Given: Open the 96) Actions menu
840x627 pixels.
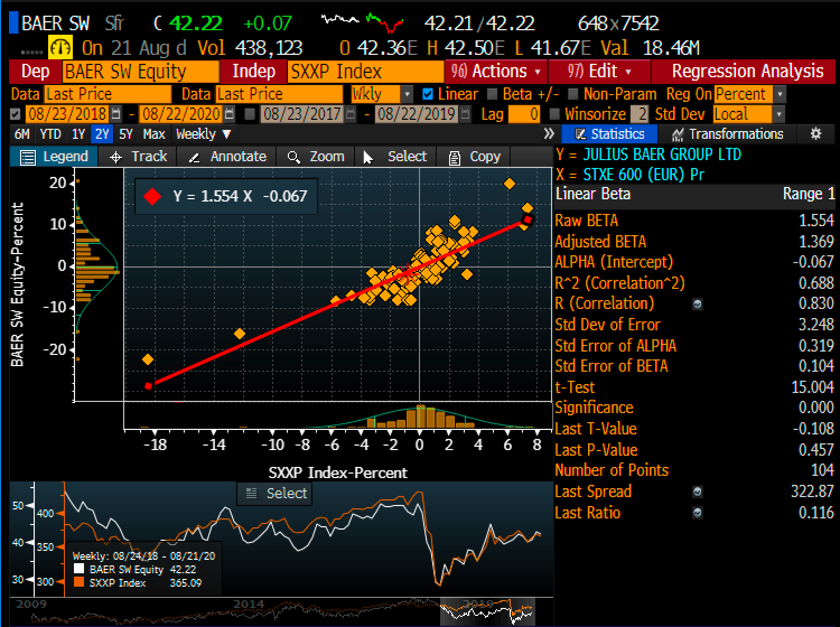Looking at the screenshot, I should pyautogui.click(x=496, y=72).
